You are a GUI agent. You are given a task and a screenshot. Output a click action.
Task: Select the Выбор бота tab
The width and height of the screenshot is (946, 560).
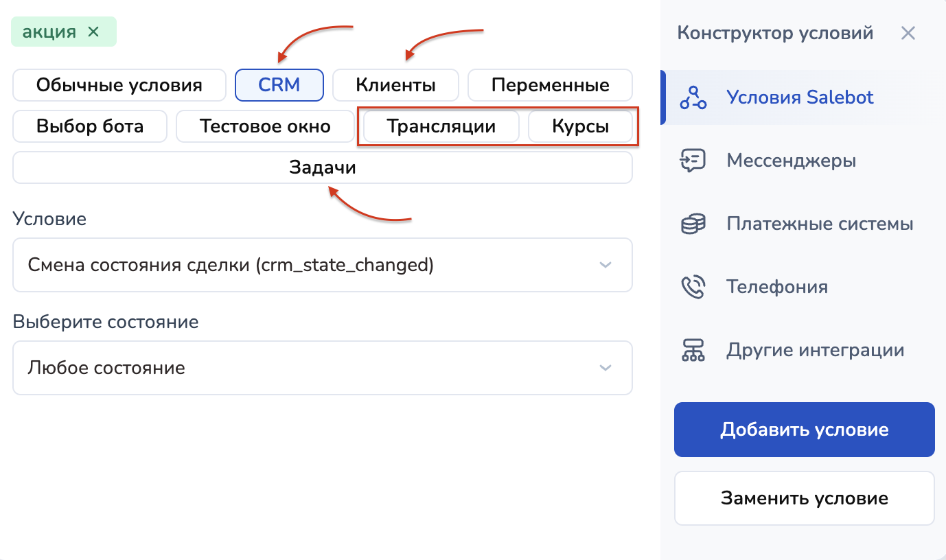[90, 126]
